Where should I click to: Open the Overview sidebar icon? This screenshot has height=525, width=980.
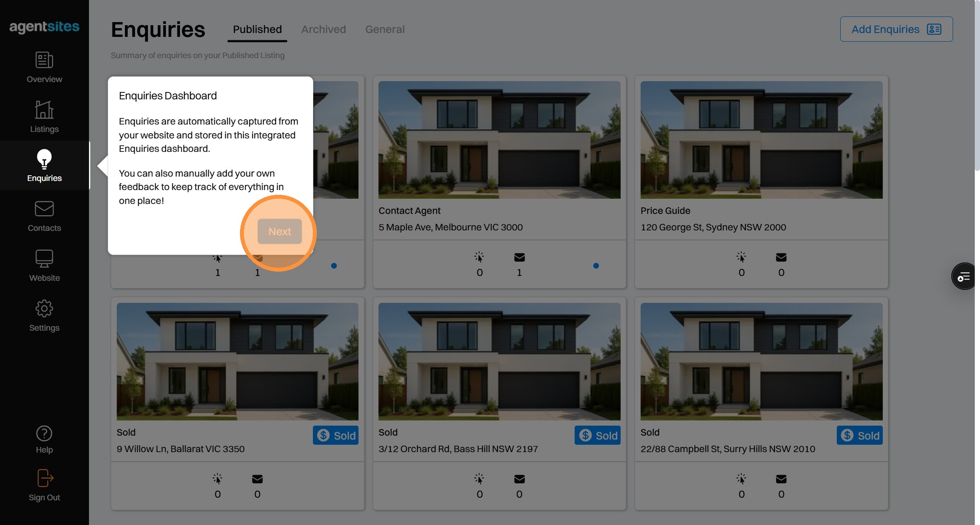(x=44, y=60)
